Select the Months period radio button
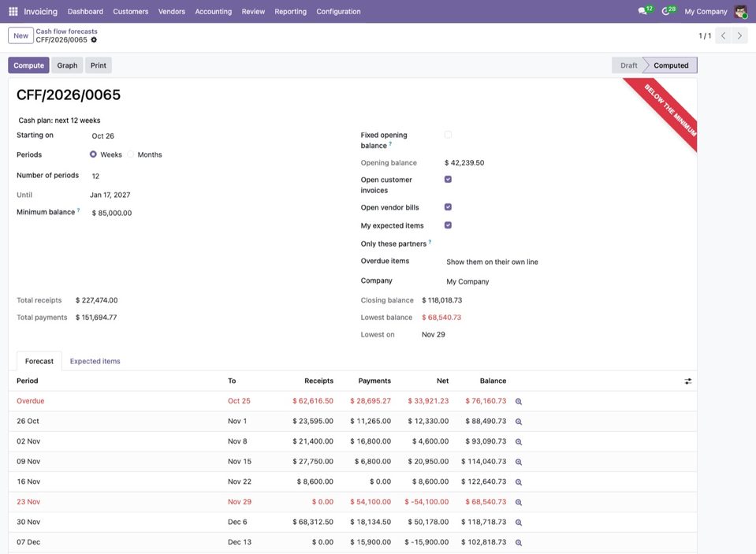This screenshot has height=554, width=756. tap(130, 154)
